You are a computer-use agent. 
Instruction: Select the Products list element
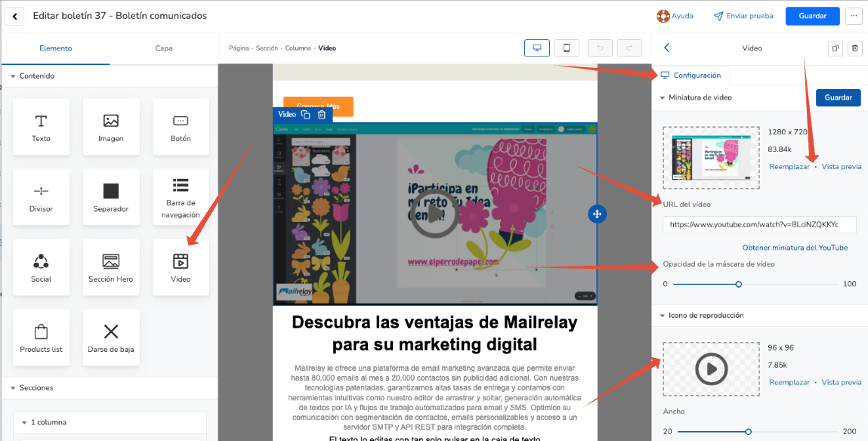click(41, 338)
